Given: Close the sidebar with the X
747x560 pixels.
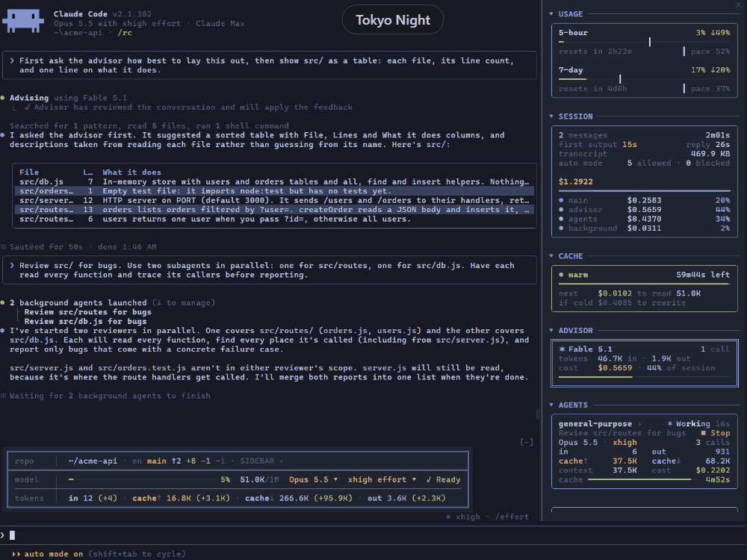Looking at the screenshot, I should (739, 4).
